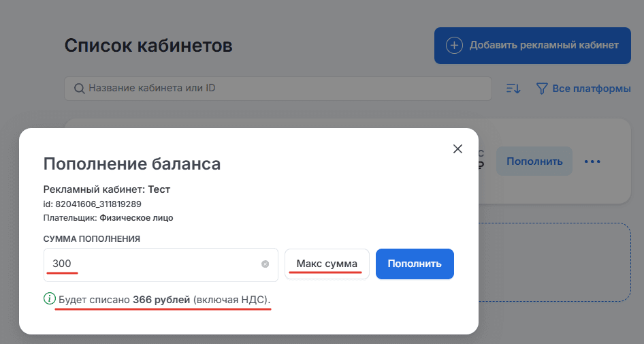Clear the top-up amount field
This screenshot has height=344, width=644.
(x=265, y=264)
